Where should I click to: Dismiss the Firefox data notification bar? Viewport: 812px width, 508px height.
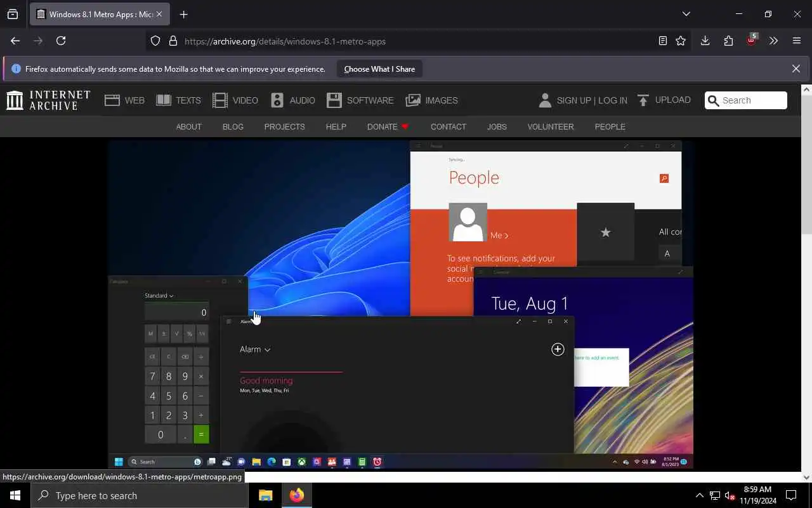tap(796, 69)
